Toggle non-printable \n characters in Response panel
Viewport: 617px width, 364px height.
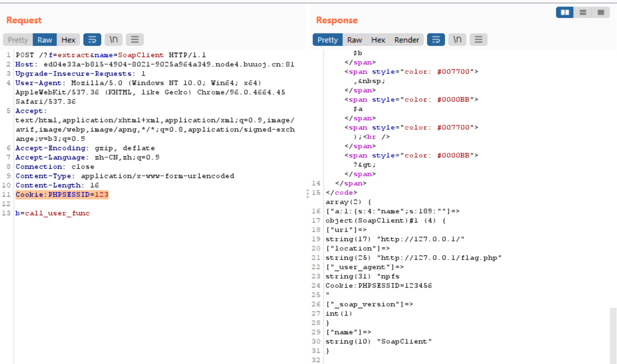pyautogui.click(x=457, y=40)
